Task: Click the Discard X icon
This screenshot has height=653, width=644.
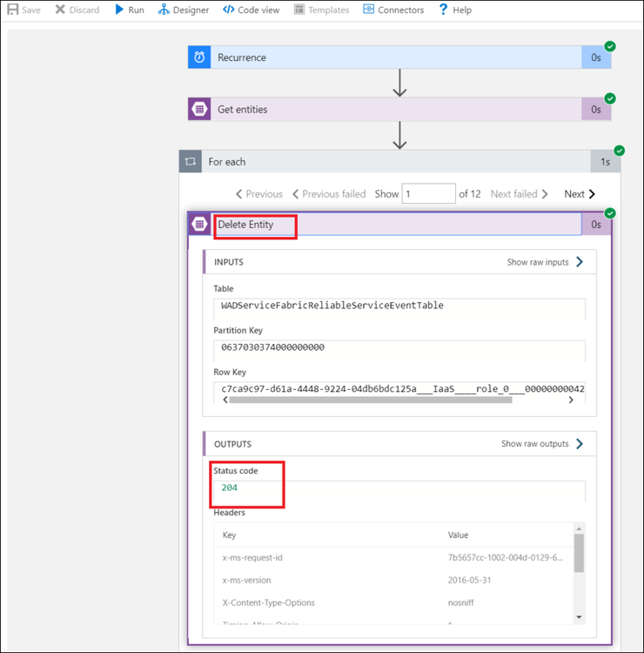Action: (60, 10)
